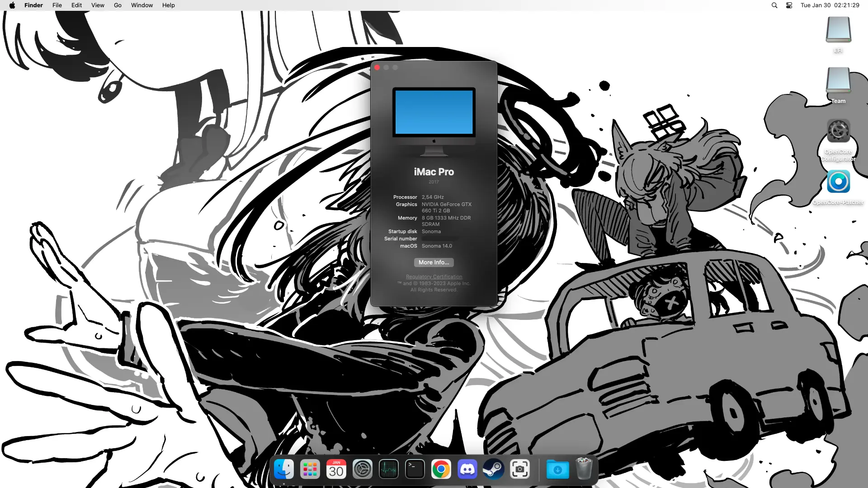Click the Sonoma startup disk value
The image size is (868, 488).
coord(431,231)
